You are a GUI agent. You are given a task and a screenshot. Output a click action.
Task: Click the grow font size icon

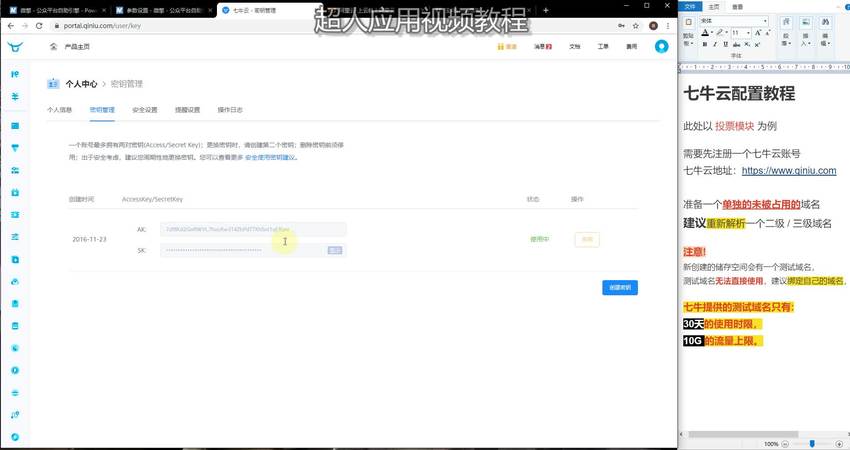758,33
